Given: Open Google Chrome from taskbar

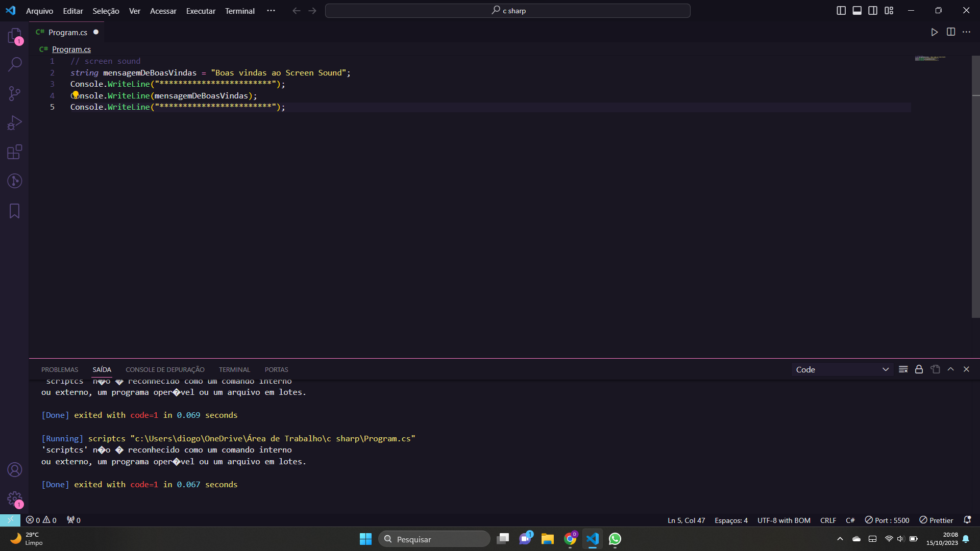Looking at the screenshot, I should click(570, 539).
